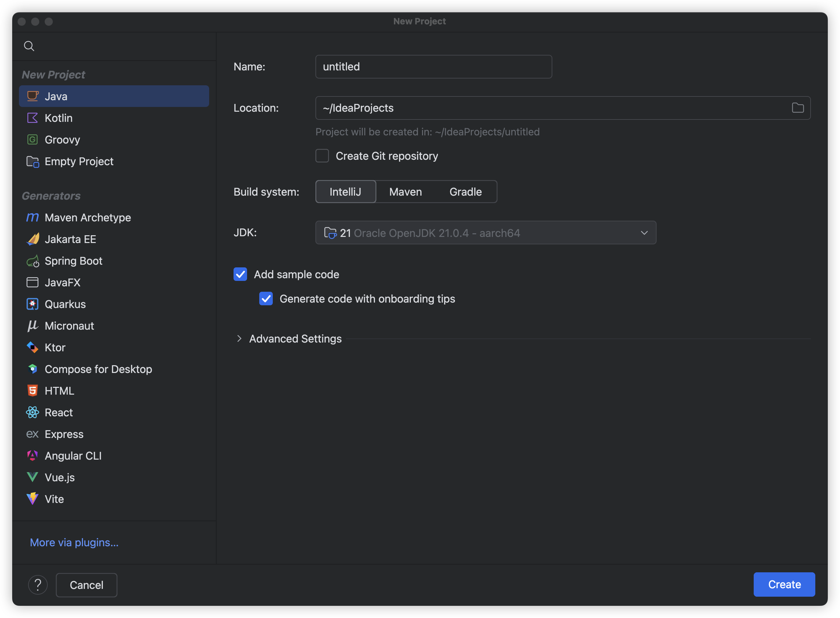Choose the Quarkus generator icon
Image resolution: width=840 pixels, height=618 pixels.
(32, 304)
